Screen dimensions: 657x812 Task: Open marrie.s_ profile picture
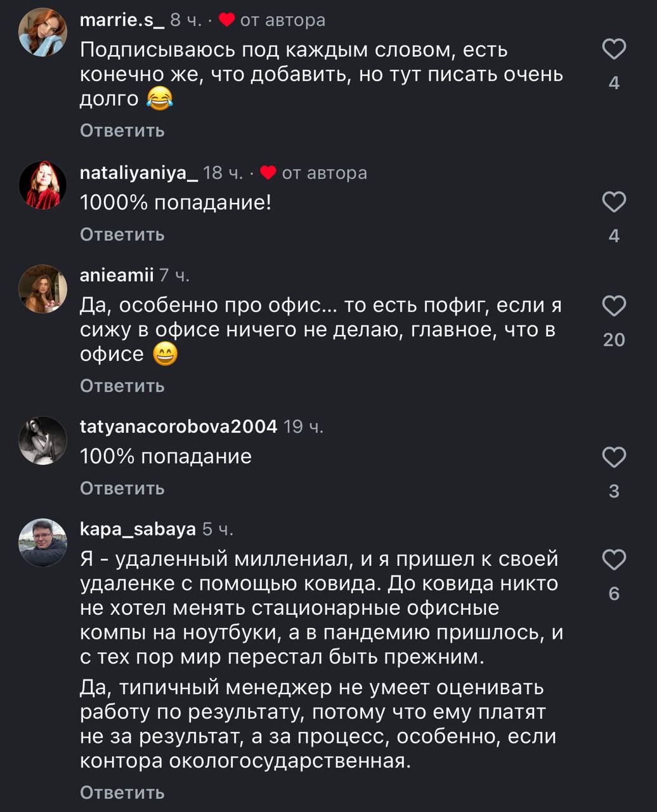[x=43, y=32]
